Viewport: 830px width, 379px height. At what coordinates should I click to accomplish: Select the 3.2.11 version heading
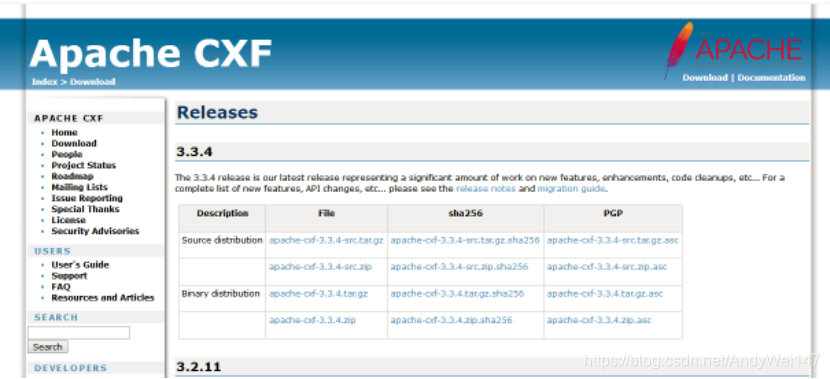(199, 367)
